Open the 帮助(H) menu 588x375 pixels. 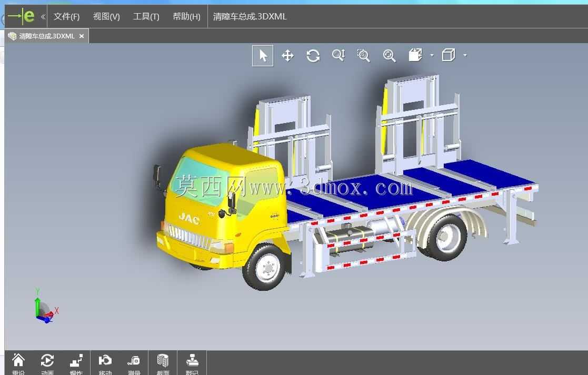click(186, 16)
